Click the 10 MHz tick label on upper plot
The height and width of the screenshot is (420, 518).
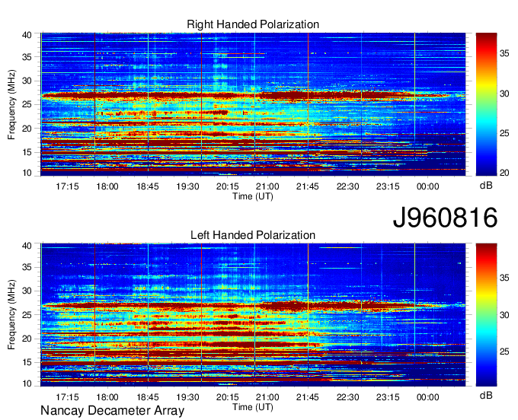pos(27,173)
